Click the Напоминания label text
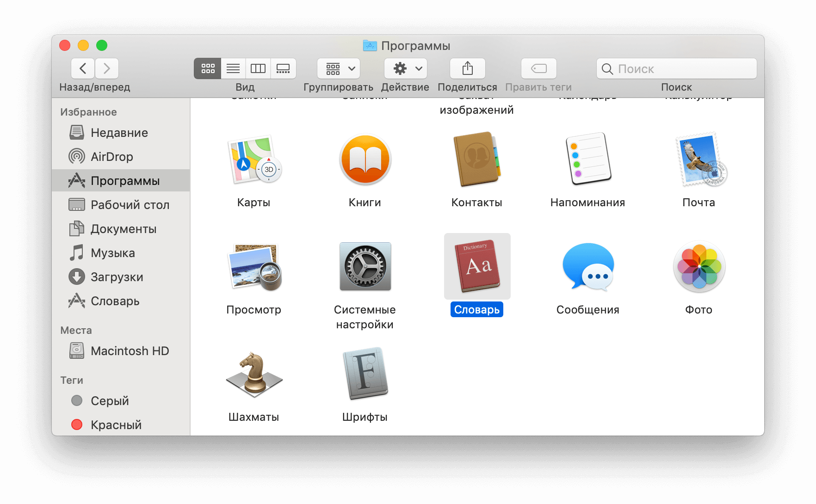This screenshot has width=816, height=504. 587,203
